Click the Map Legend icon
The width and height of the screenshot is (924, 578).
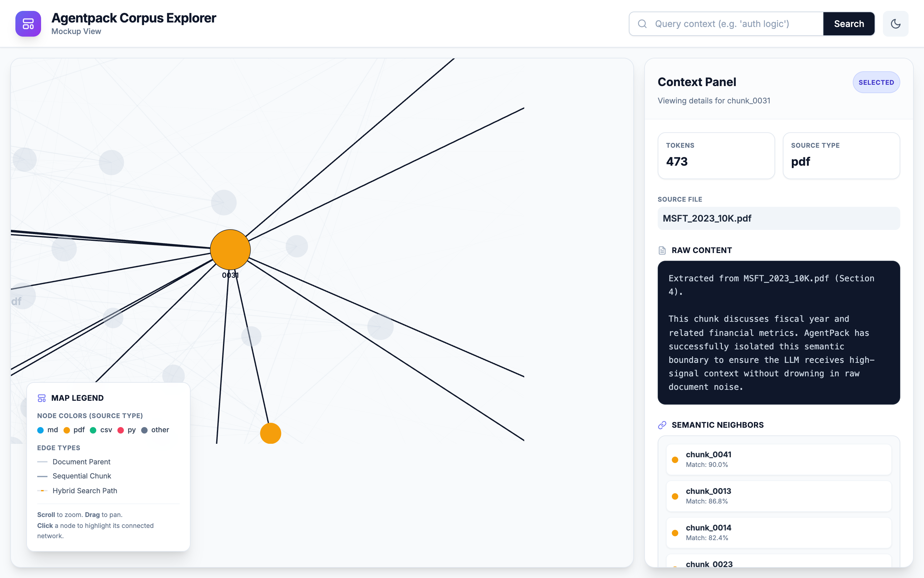coord(42,398)
